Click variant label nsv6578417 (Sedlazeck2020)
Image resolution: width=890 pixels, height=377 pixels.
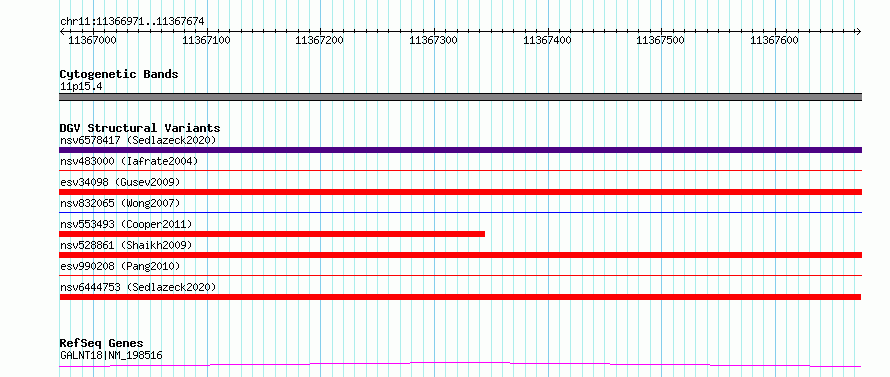pos(138,140)
